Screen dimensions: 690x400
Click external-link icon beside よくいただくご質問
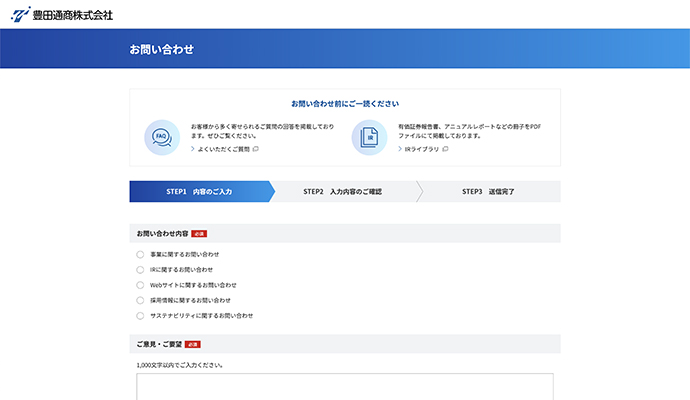pos(256,149)
